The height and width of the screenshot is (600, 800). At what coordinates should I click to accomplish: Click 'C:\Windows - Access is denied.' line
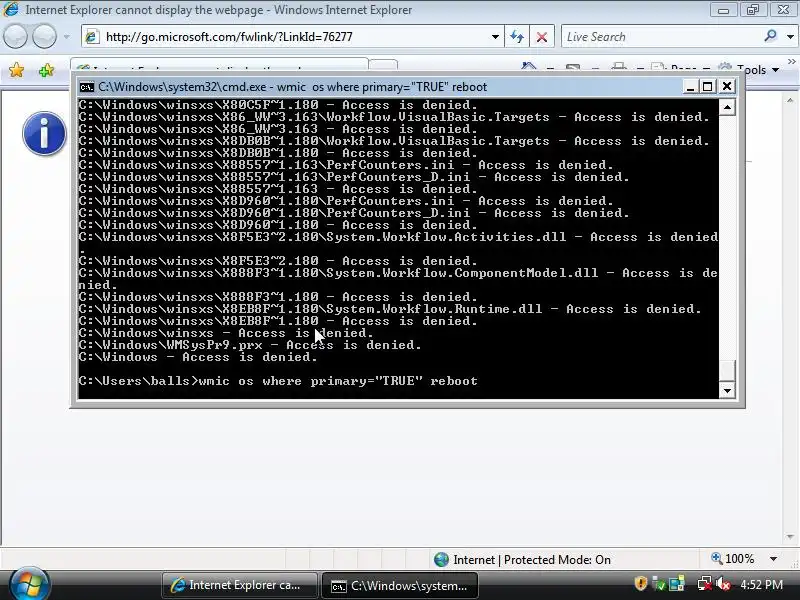click(198, 357)
